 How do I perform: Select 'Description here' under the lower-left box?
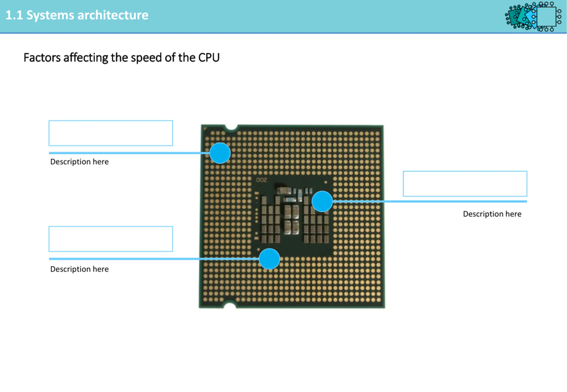[80, 269]
